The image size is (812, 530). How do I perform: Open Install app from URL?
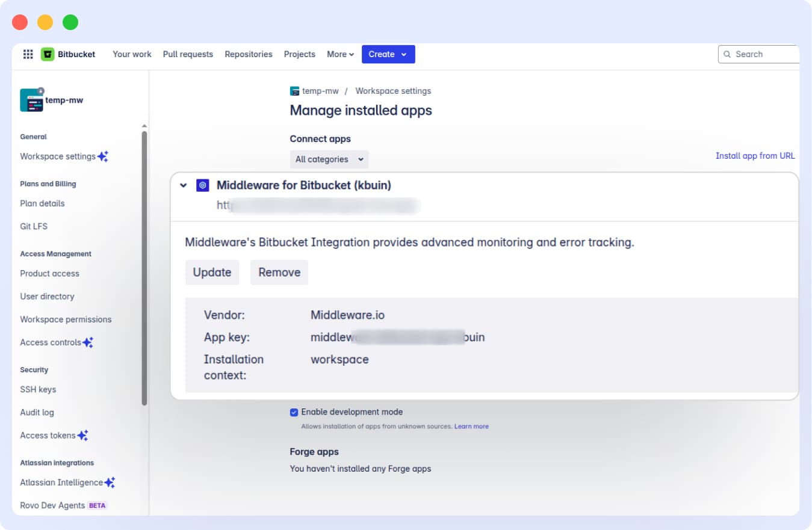tap(755, 155)
